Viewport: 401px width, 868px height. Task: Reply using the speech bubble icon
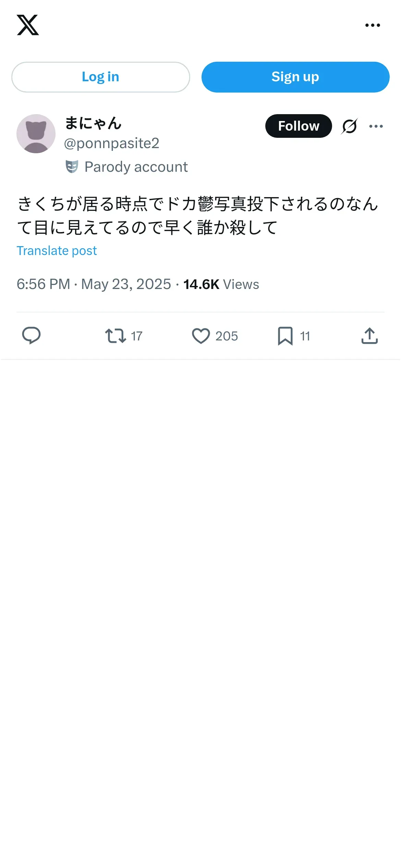click(31, 336)
